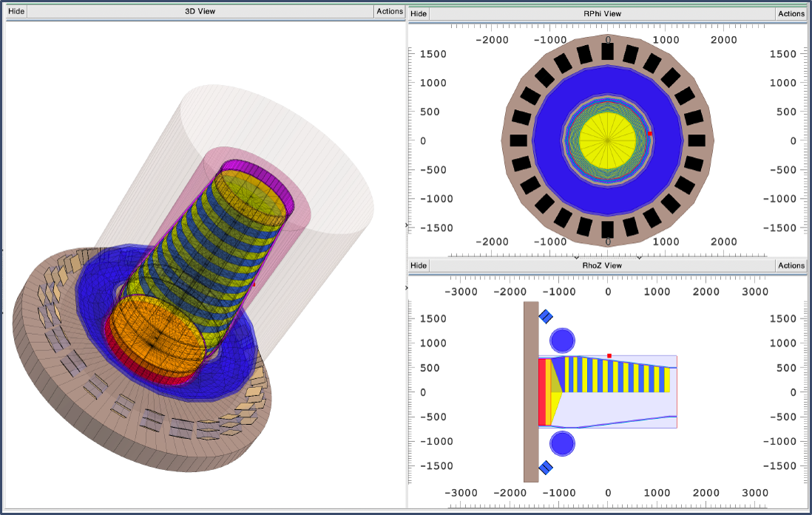
Task: Click yellow central disk in RPhi view
Action: [x=608, y=140]
